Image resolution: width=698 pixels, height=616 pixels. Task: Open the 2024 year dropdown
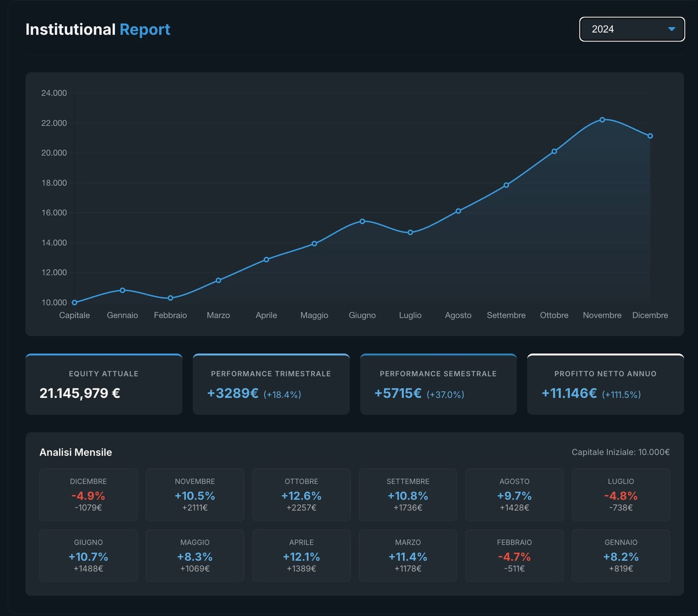pyautogui.click(x=631, y=29)
